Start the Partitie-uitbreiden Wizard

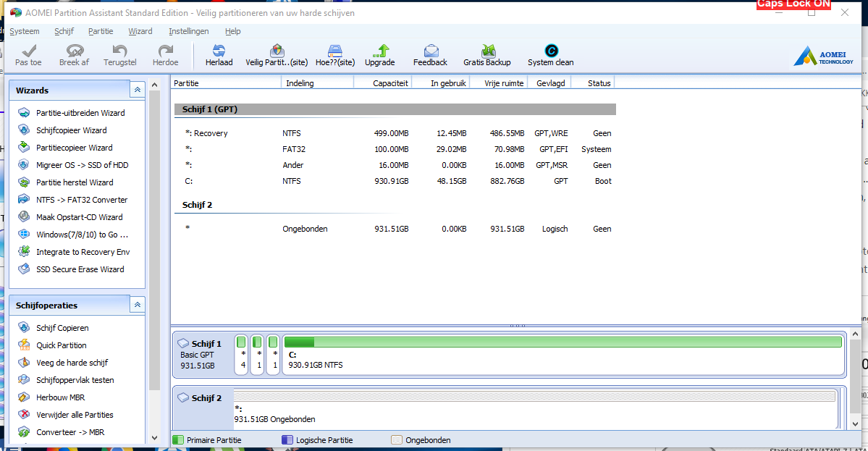(x=80, y=113)
